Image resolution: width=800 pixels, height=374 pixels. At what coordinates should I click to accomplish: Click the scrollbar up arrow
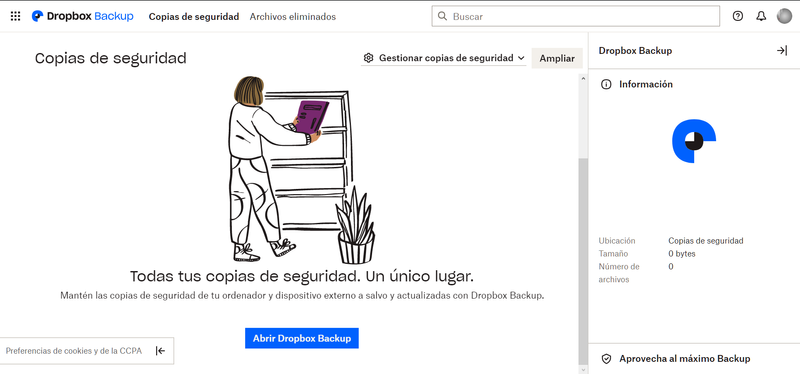[583, 79]
